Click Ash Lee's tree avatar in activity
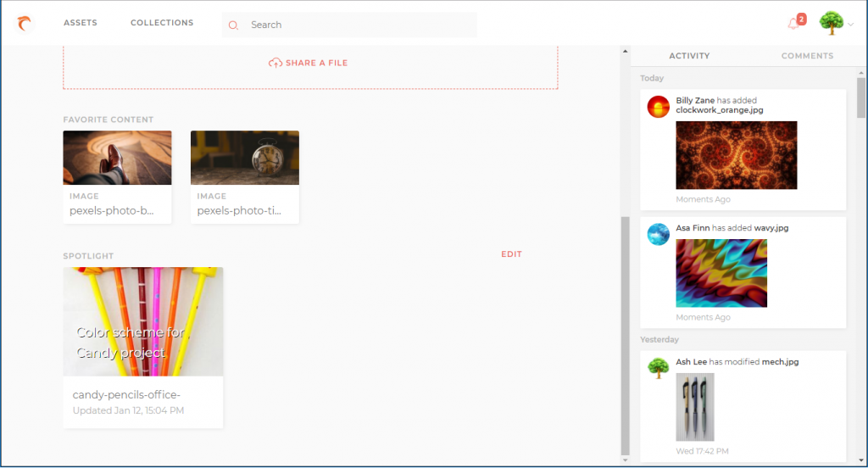This screenshot has height=468, width=868. (x=658, y=368)
